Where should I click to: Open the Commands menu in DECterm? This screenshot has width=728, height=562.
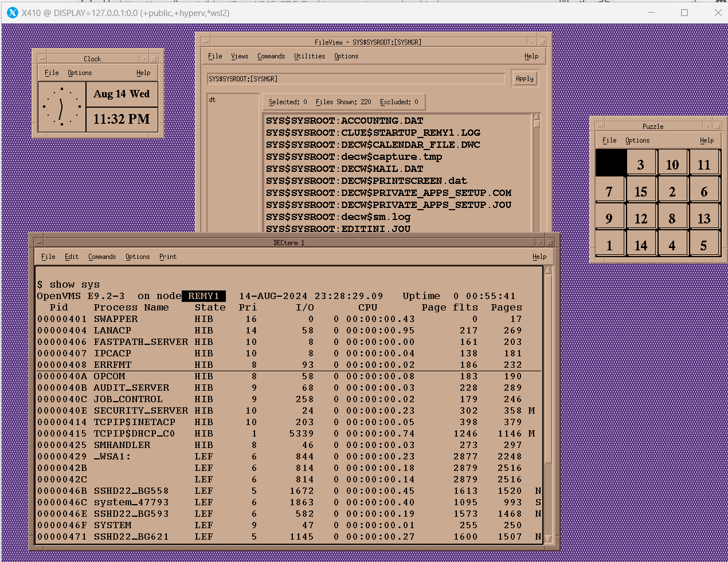coord(102,257)
